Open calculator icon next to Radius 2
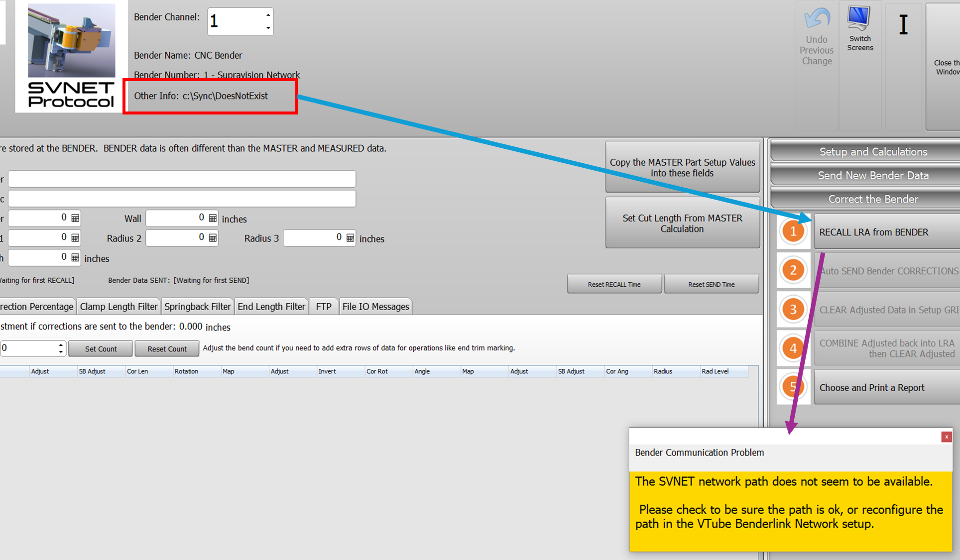 point(213,238)
